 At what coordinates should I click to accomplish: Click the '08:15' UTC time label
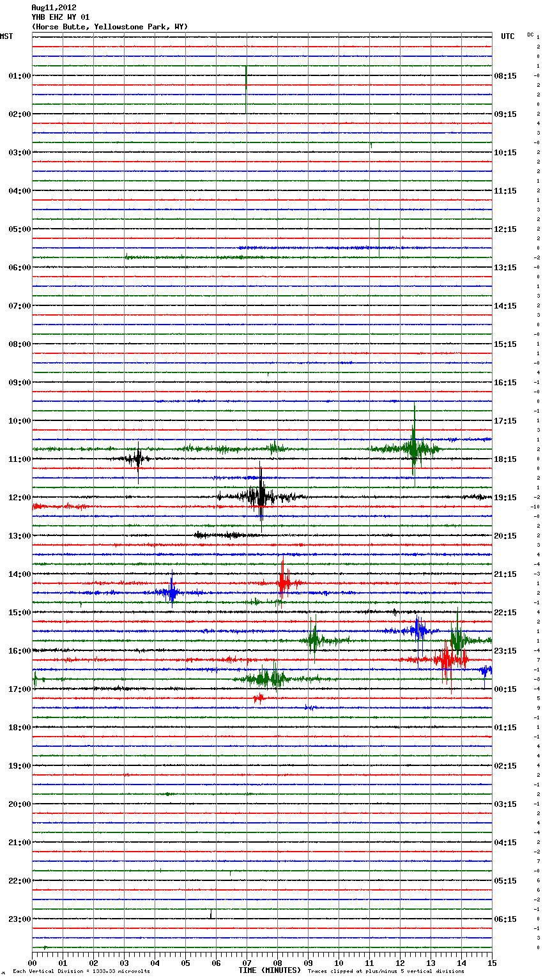[505, 76]
